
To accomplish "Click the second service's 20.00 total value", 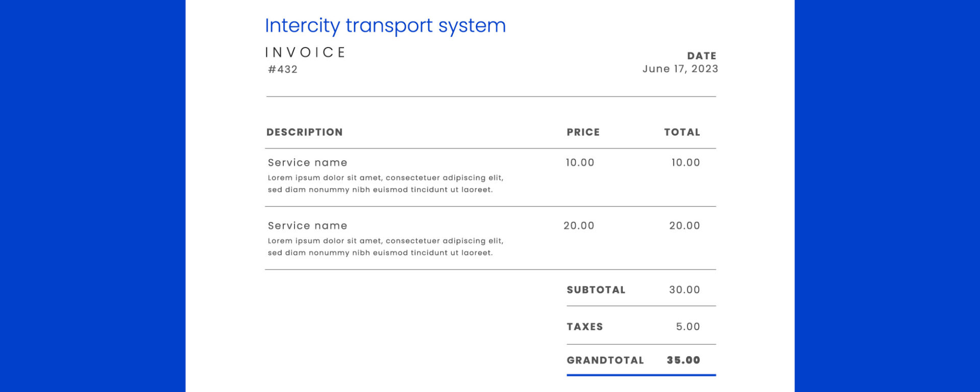I will click(x=684, y=226).
